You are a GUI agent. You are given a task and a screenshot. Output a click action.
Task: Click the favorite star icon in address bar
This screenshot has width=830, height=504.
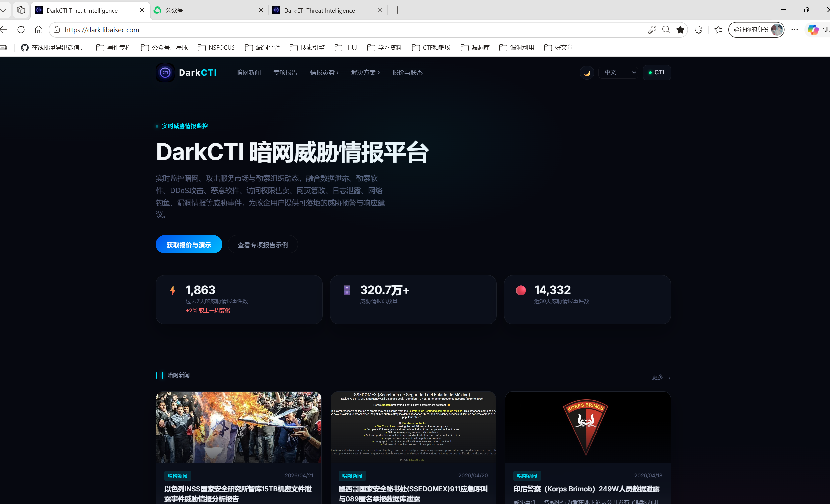680,30
